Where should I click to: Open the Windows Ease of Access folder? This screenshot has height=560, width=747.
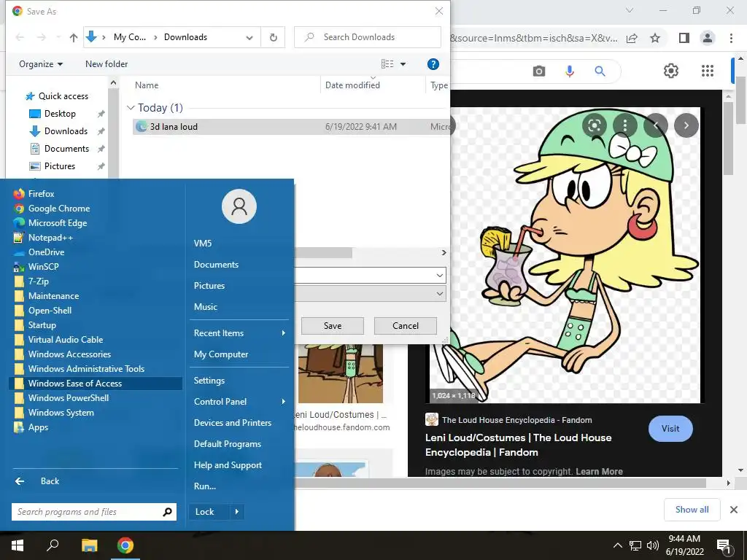click(x=96, y=384)
